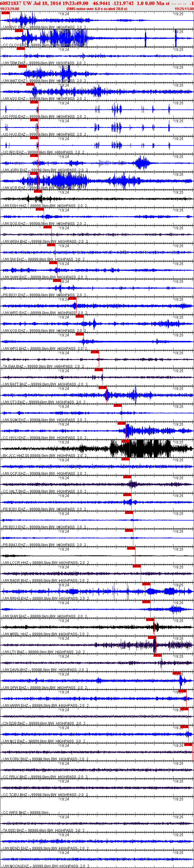Select the pick marker on BK.JCC waveform
194x868 pixels.
pyautogui.click(x=125, y=441)
